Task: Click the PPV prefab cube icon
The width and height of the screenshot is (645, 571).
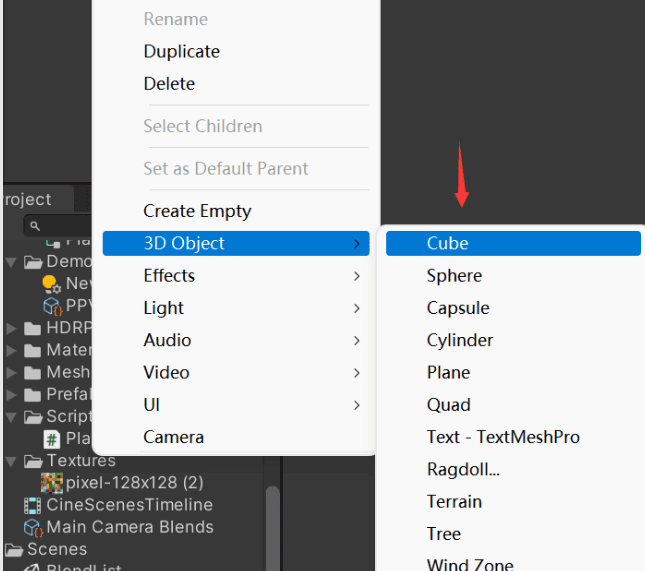Action: (52, 306)
